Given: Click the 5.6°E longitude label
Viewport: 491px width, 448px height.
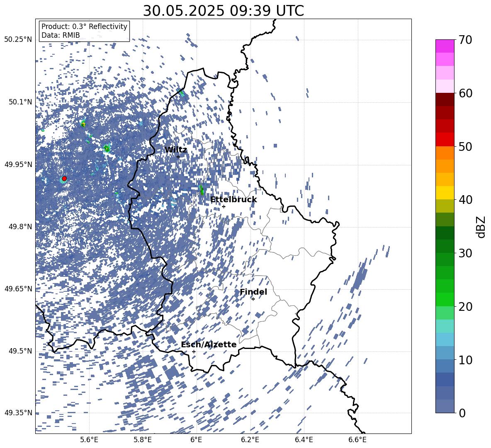Looking at the screenshot, I should pos(89,440).
